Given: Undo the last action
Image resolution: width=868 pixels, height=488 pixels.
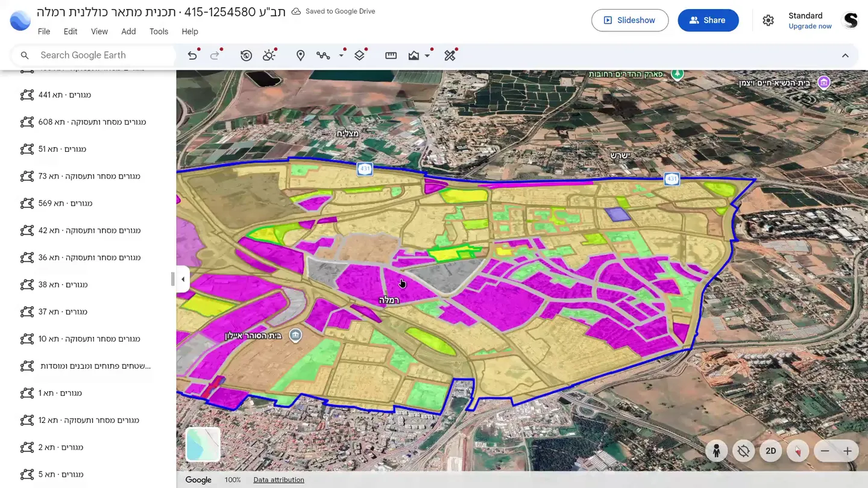Looking at the screenshot, I should (x=192, y=55).
